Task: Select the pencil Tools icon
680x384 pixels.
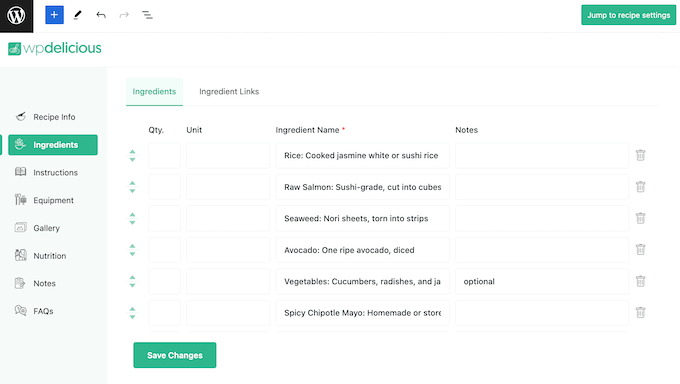Action: pos(78,15)
